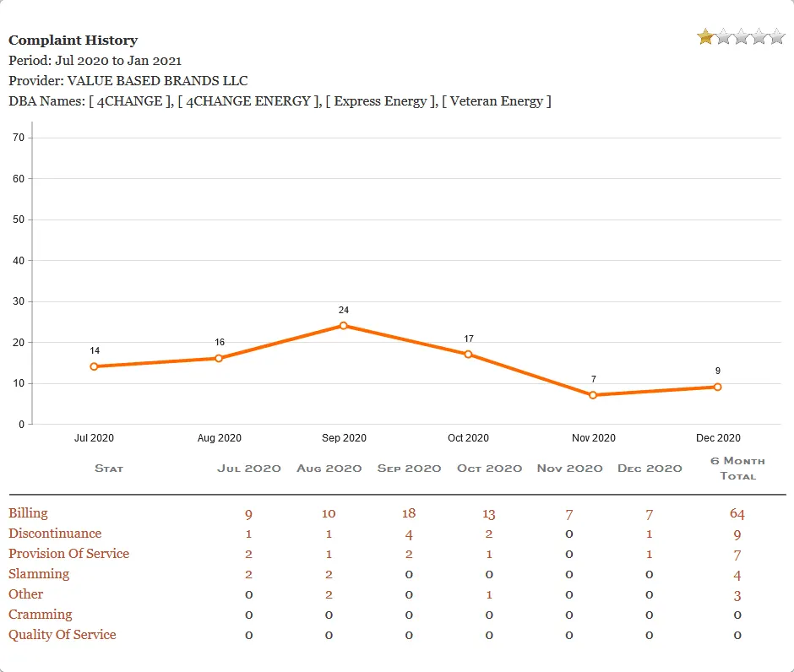Click the Aug 2020 column header

pyautogui.click(x=329, y=468)
